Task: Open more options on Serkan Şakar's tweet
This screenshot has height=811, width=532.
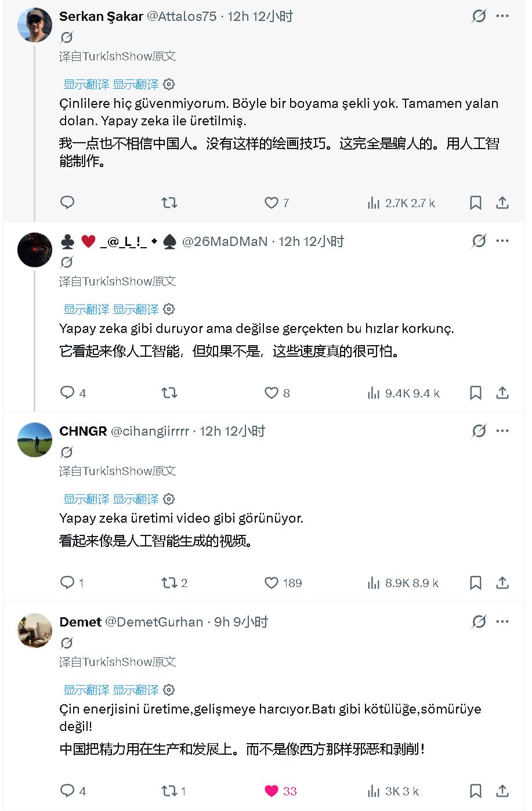Action: (502, 16)
